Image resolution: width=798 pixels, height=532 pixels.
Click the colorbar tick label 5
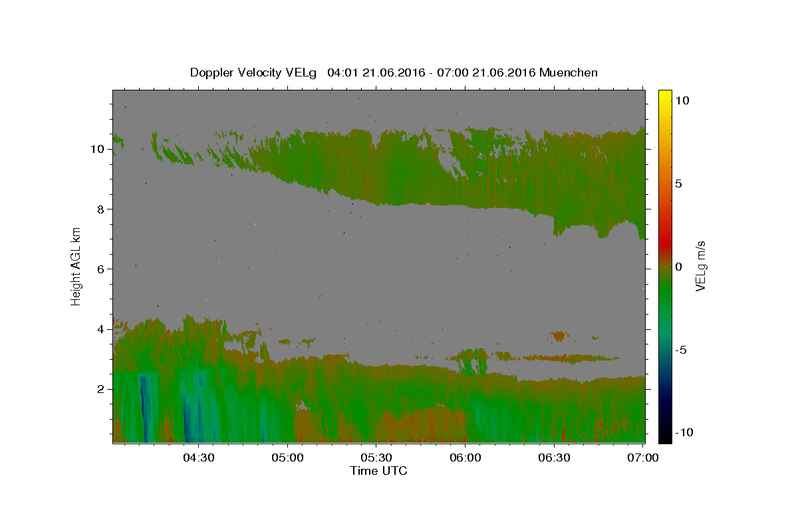pos(679,184)
